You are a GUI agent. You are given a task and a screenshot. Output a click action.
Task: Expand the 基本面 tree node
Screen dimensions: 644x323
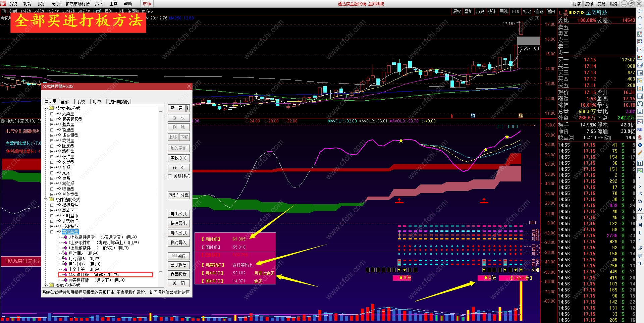[52, 210]
